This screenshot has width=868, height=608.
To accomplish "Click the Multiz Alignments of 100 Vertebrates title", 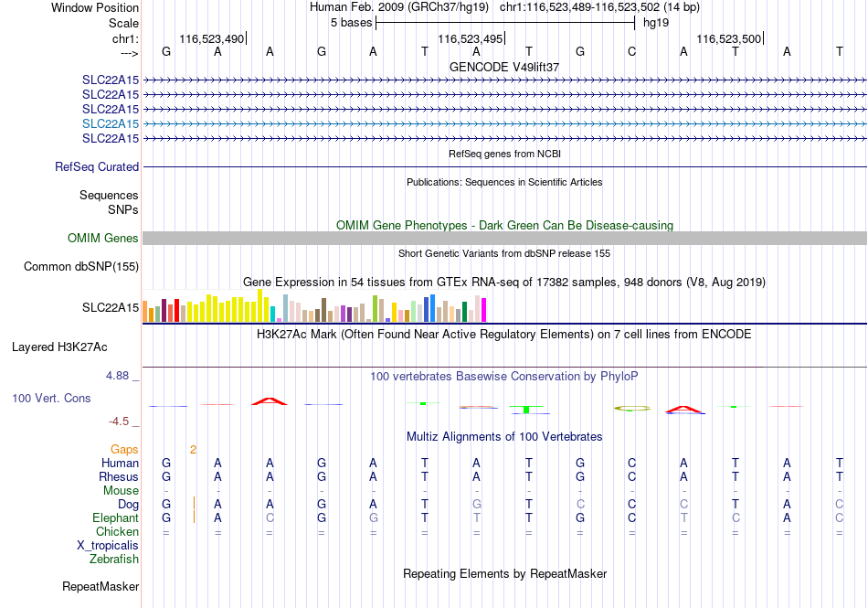I will pyautogui.click(x=504, y=436).
